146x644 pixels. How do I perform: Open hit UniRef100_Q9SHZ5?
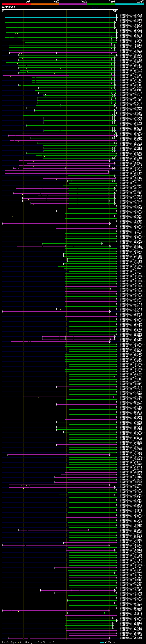[x=131, y=30]
